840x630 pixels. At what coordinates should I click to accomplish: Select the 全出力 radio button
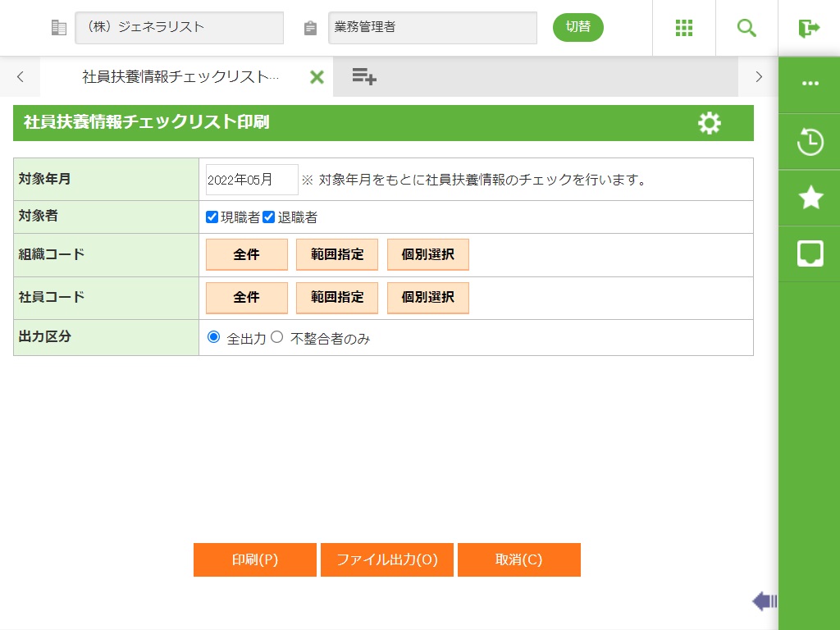pos(214,337)
